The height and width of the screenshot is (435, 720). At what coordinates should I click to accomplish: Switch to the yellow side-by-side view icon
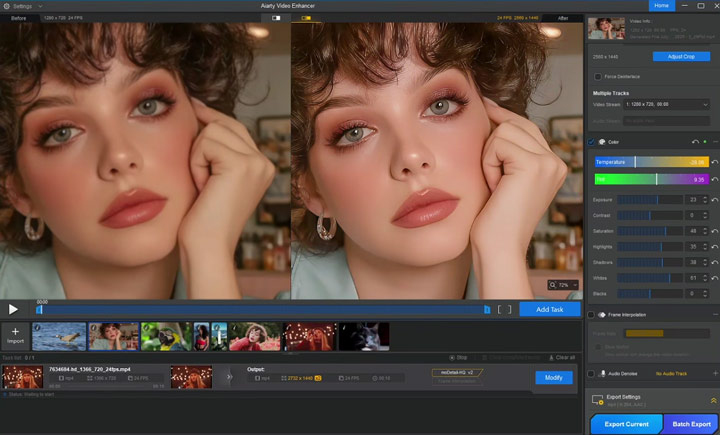(x=306, y=18)
